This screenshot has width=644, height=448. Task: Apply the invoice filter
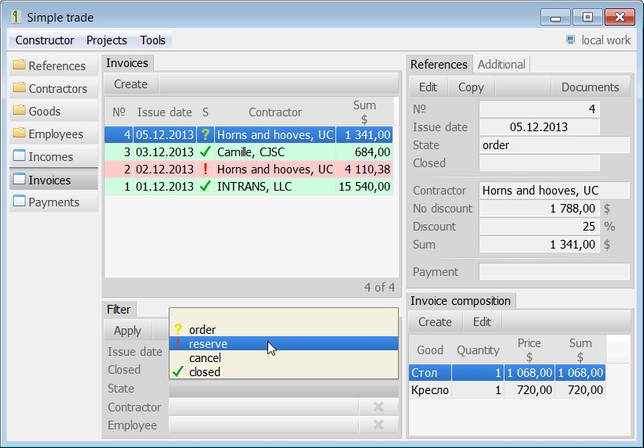click(x=127, y=331)
